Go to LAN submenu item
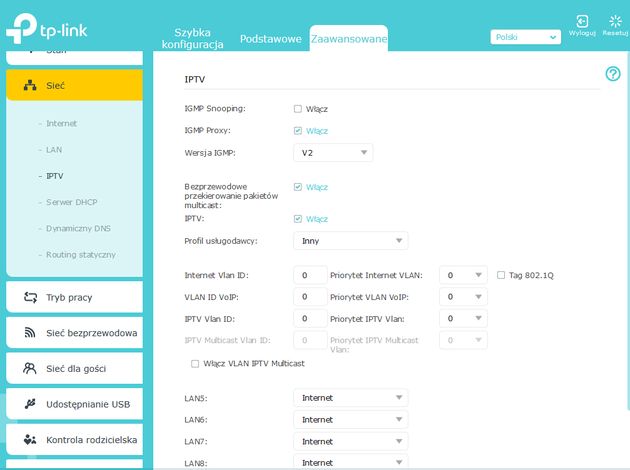 (x=54, y=150)
